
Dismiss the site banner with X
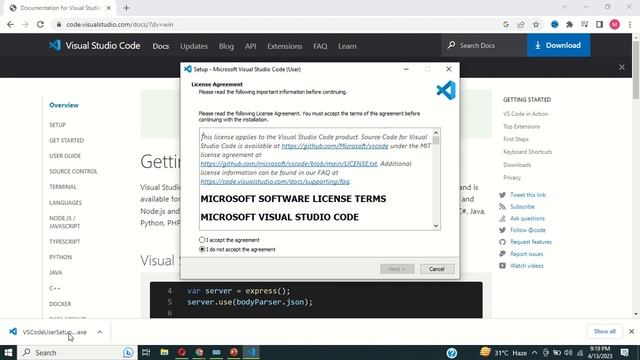622,67
